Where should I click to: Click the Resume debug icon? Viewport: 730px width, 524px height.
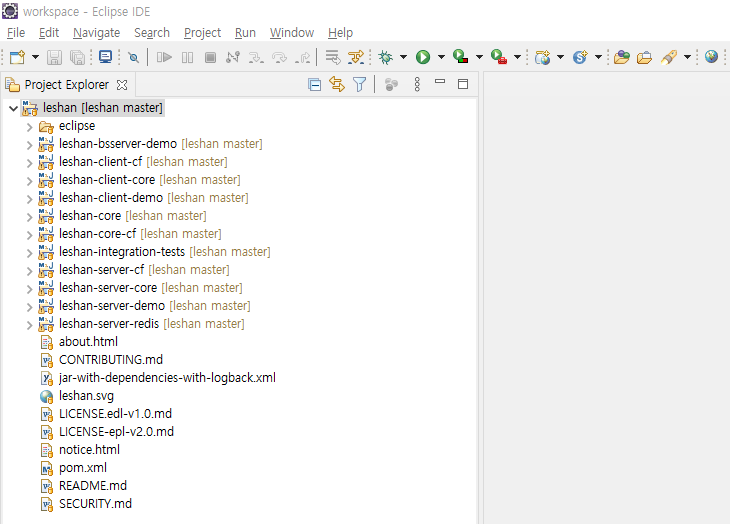pos(164,57)
